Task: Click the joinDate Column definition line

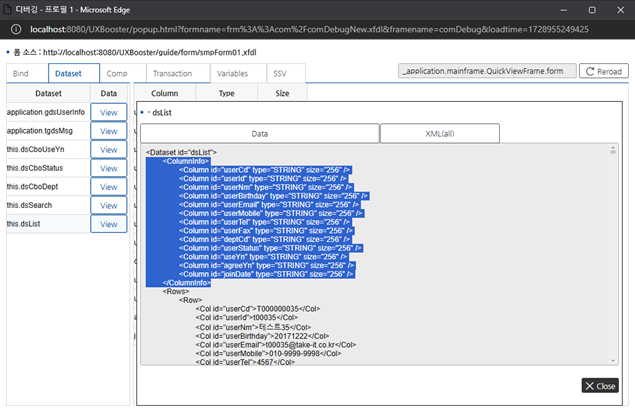Action: (x=267, y=274)
